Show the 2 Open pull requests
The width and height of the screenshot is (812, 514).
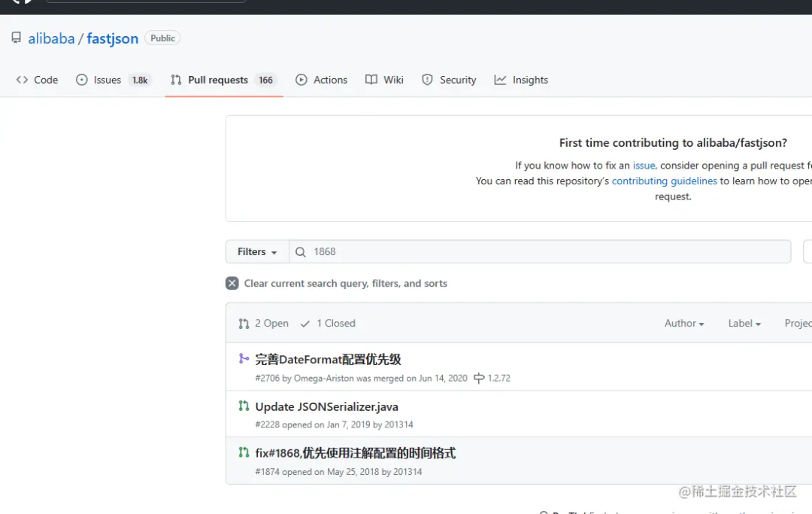click(x=264, y=324)
